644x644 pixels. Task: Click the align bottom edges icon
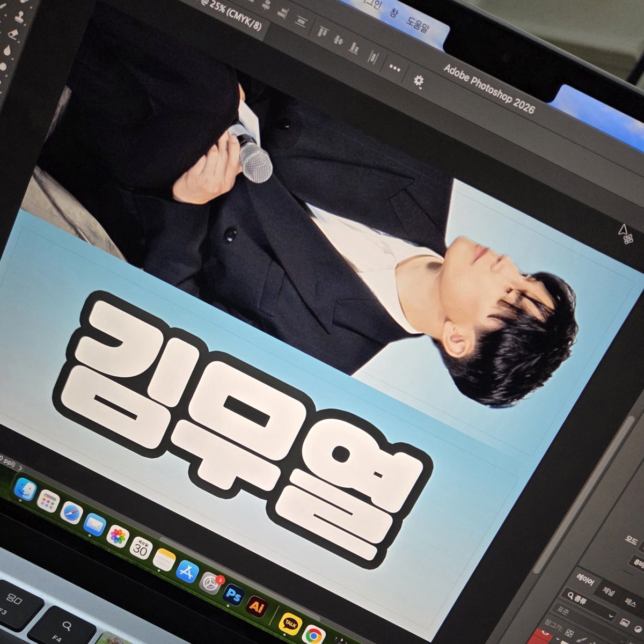click(354, 47)
